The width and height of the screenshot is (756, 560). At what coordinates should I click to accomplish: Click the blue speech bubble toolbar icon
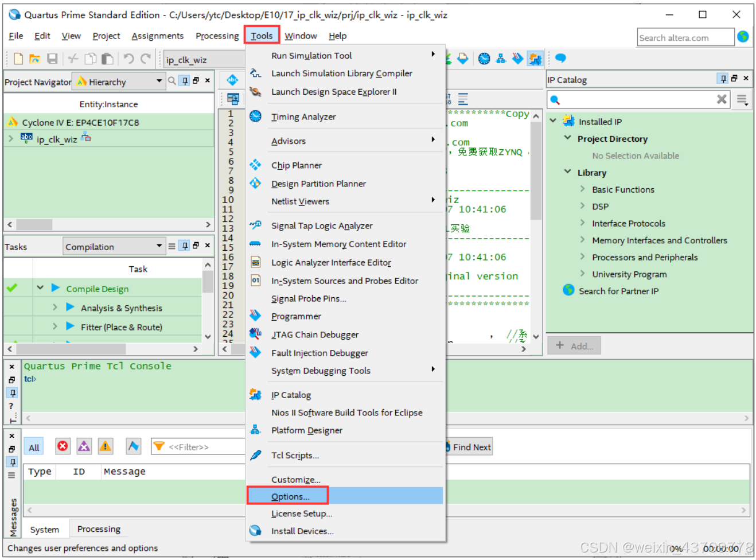560,59
